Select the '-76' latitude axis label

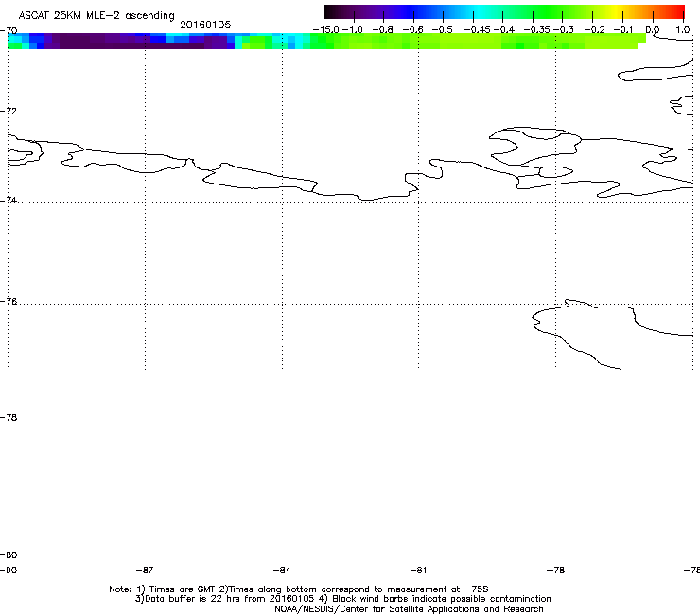click(x=9, y=302)
